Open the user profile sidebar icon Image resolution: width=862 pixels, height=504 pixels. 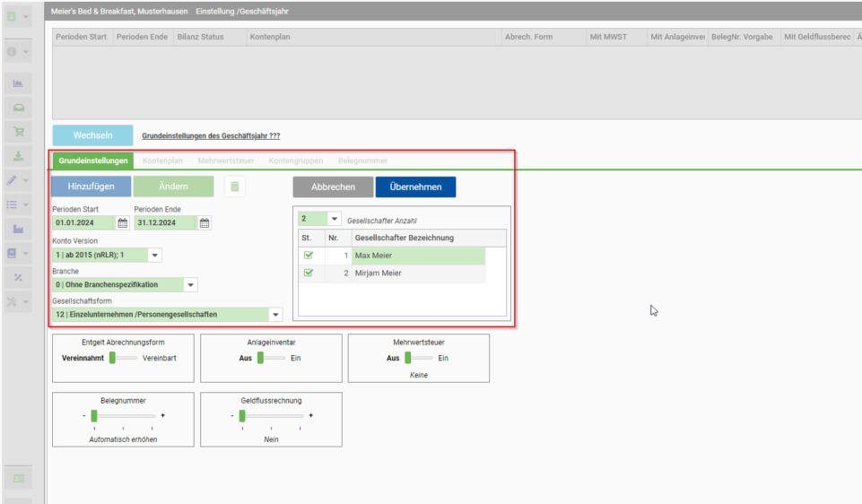(x=12, y=16)
